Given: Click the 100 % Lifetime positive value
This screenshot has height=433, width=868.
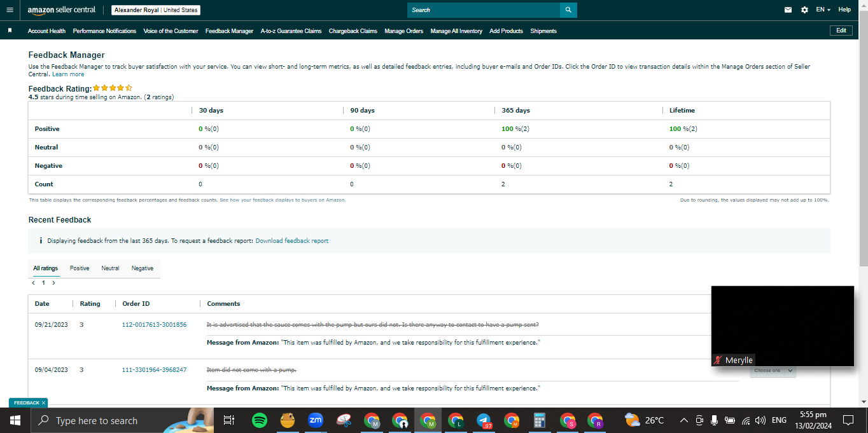Looking at the screenshot, I should pos(683,129).
